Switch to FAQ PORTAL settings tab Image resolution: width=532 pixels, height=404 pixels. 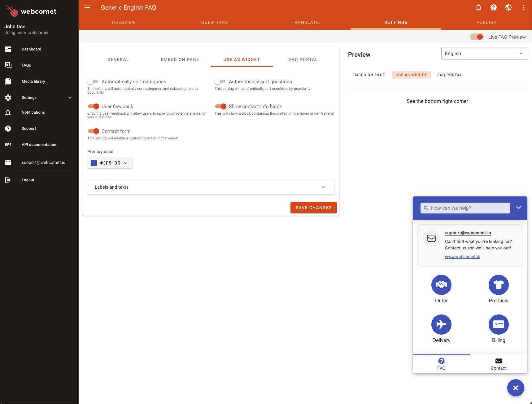[303, 59]
